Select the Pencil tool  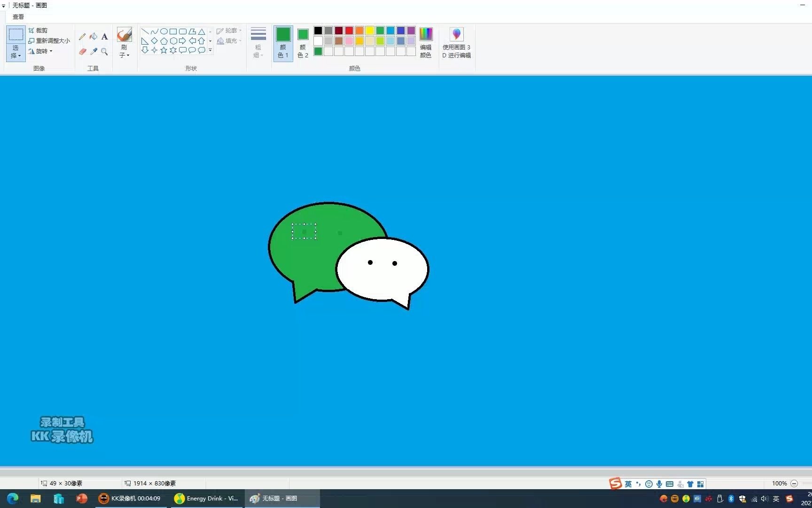click(x=82, y=37)
